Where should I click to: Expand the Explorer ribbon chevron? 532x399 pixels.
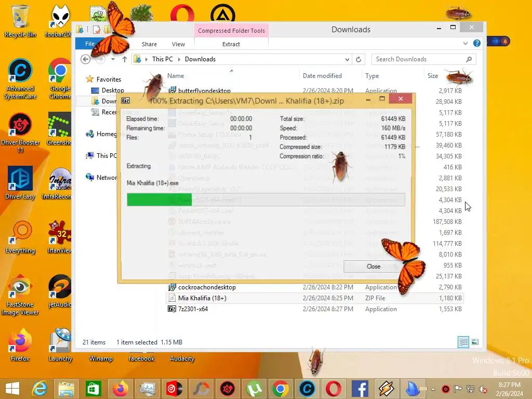coord(465,44)
